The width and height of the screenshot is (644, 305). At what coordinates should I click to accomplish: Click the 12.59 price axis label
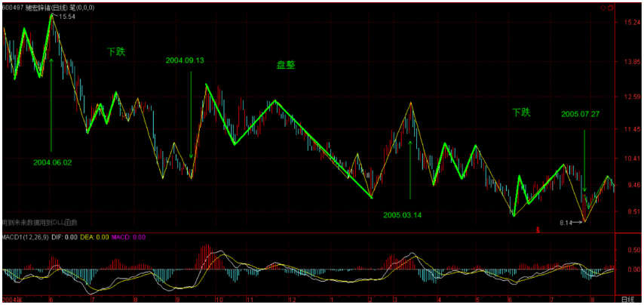[x=632, y=97]
